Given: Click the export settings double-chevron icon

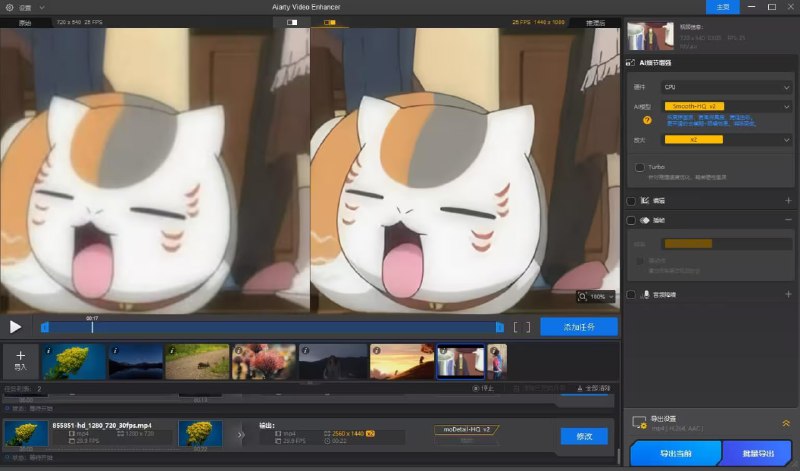Looking at the screenshot, I should 786,424.
